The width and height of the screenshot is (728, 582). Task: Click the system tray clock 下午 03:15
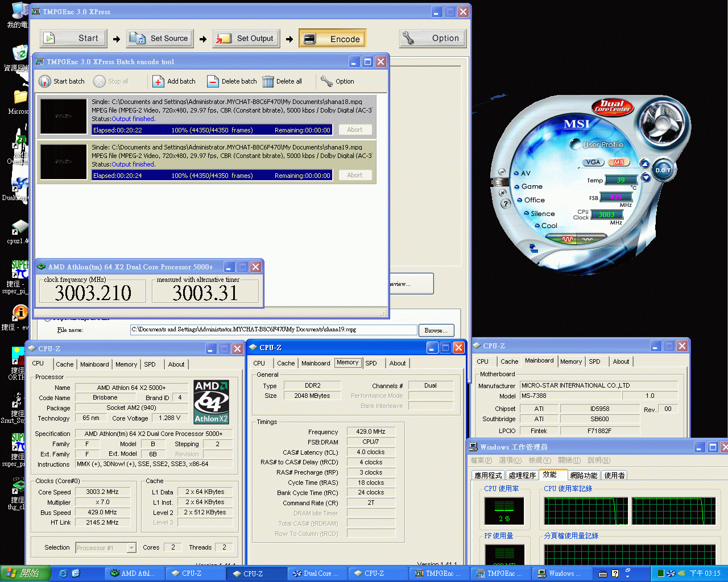tap(705, 573)
